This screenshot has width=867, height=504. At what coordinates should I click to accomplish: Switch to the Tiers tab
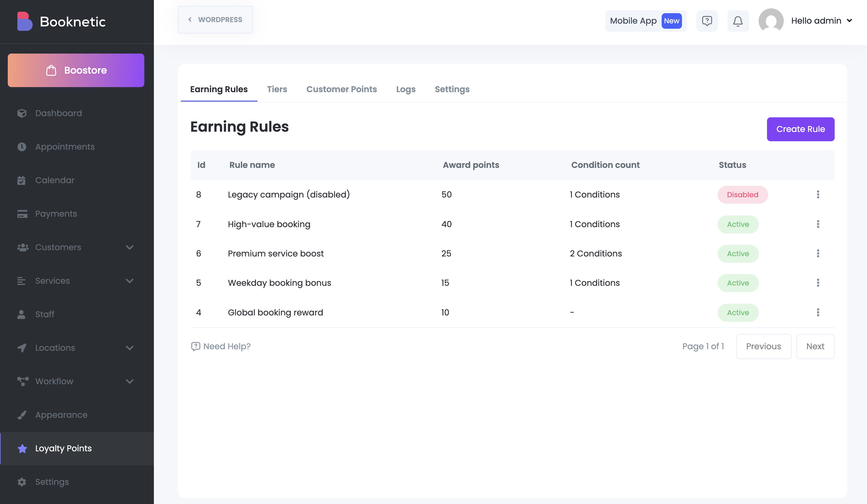click(x=277, y=89)
